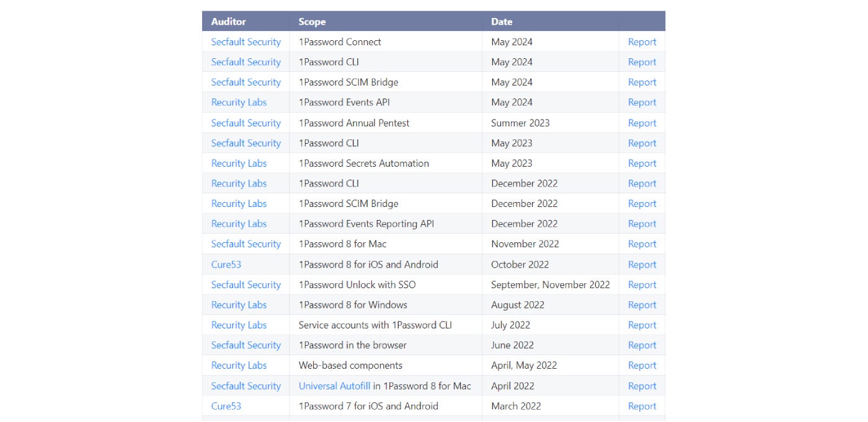Image resolution: width=868 pixels, height=422 pixels.
Task: Open the Report for 1Password Annual Pentest
Action: point(642,123)
